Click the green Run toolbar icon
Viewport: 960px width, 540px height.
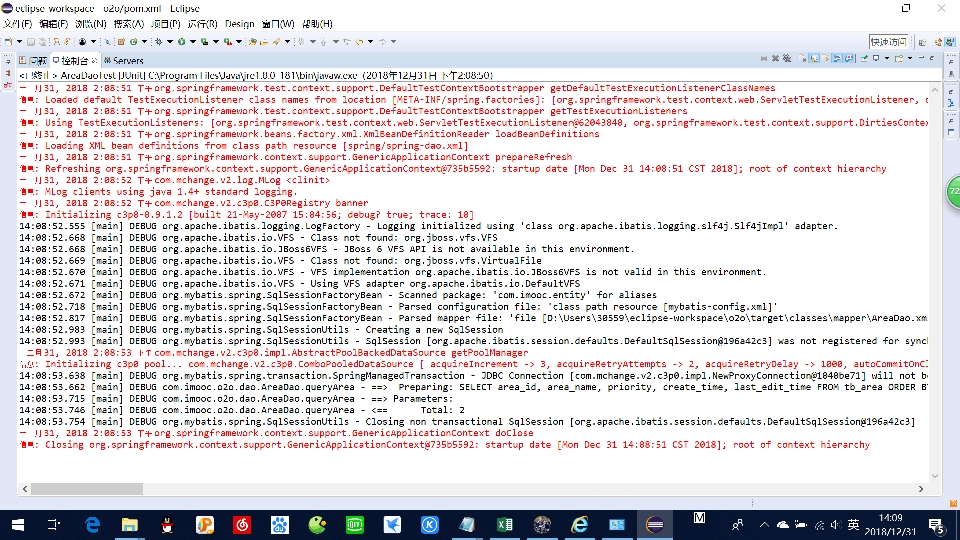tap(181, 42)
